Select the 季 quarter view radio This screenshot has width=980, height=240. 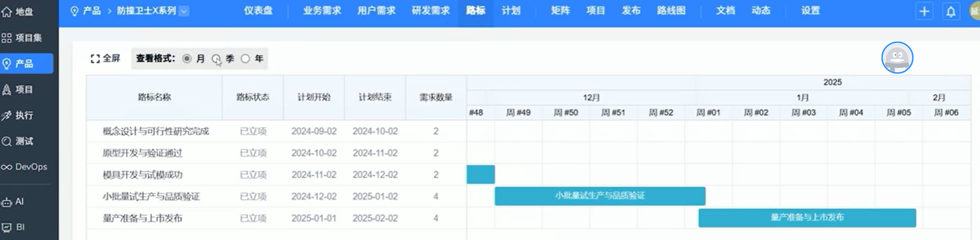(216, 59)
